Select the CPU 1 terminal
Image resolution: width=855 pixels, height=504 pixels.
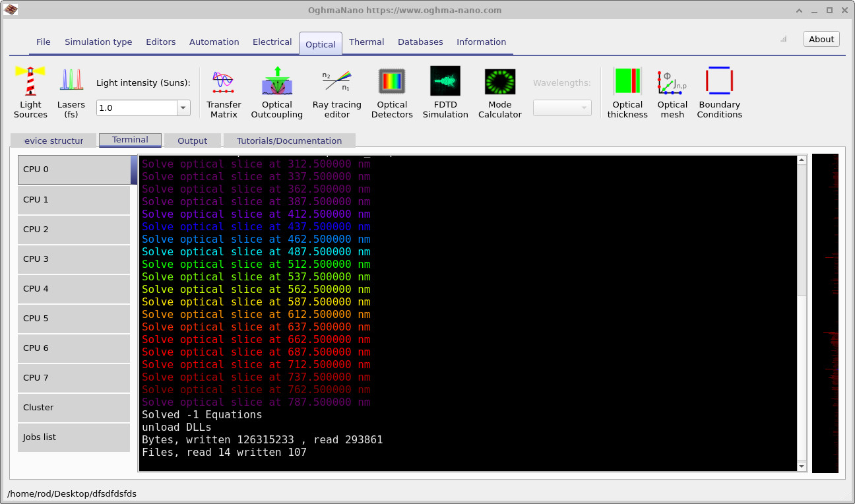[x=74, y=199]
